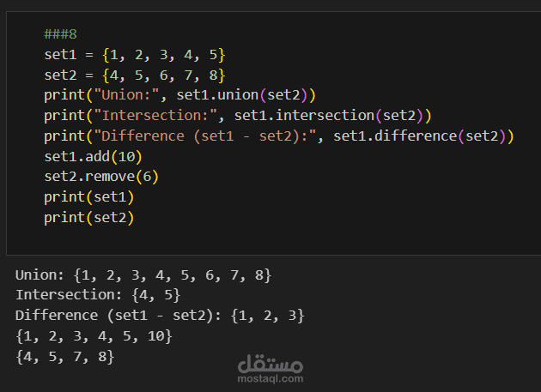Image resolution: width=541 pixels, height=392 pixels.
Task: Click the set1.add(10) line
Action: coord(93,156)
